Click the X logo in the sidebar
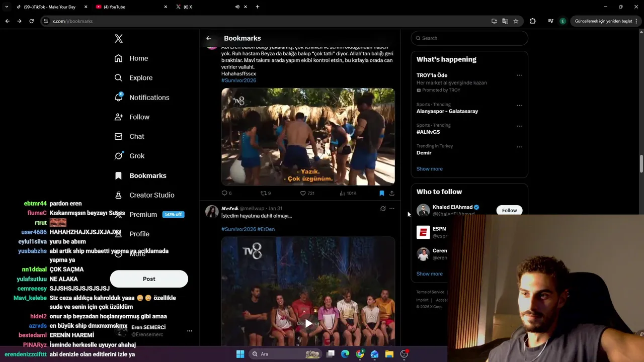 (118, 39)
